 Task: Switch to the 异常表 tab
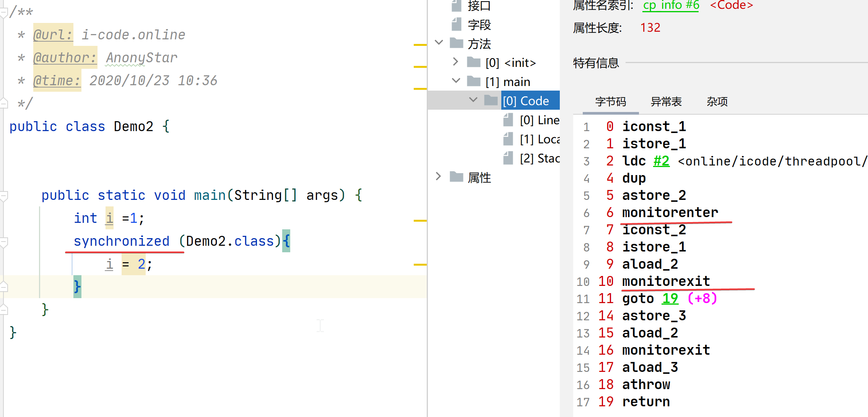pyautogui.click(x=666, y=102)
